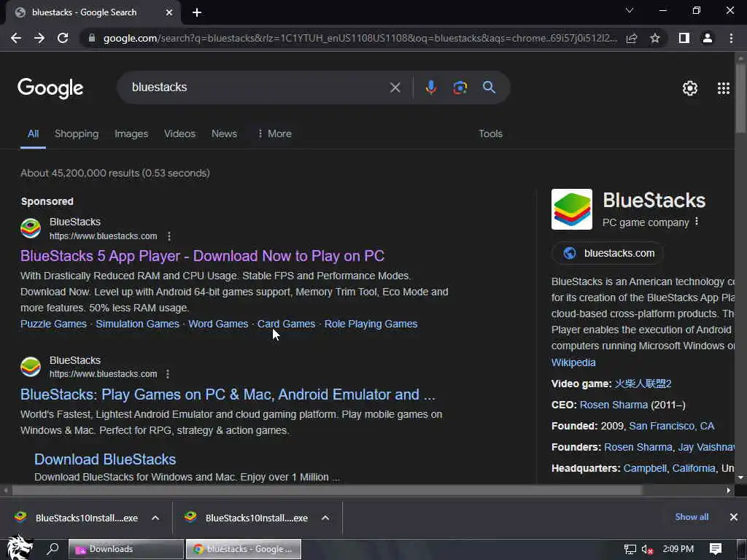The image size is (747, 560).
Task: Open Google quick settings gear
Action: (690, 88)
